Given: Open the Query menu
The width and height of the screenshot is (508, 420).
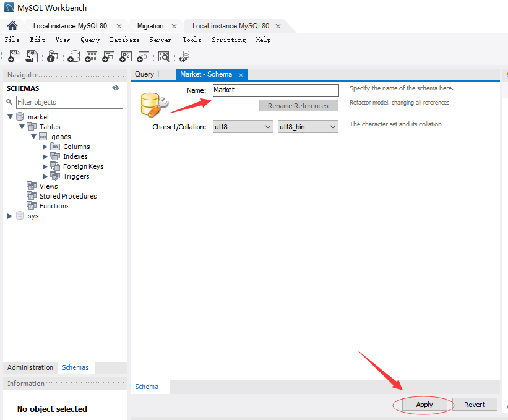Looking at the screenshot, I should (90, 40).
